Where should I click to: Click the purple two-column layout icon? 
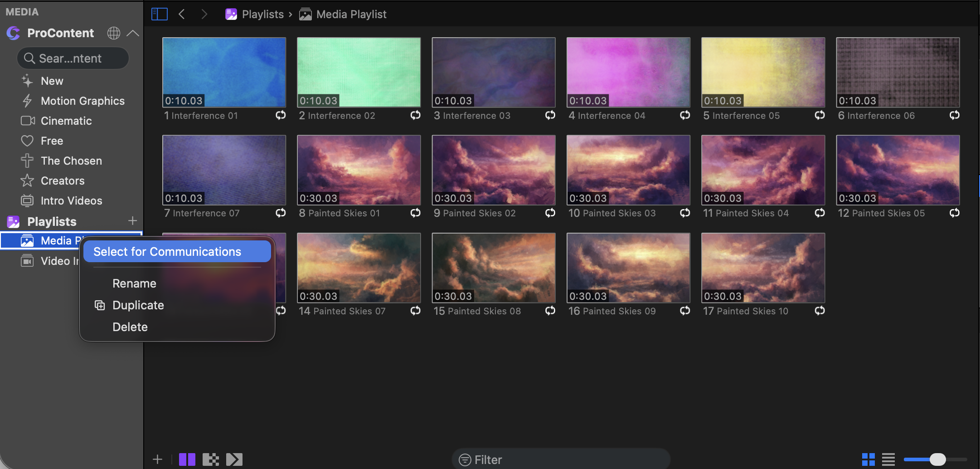(187, 459)
